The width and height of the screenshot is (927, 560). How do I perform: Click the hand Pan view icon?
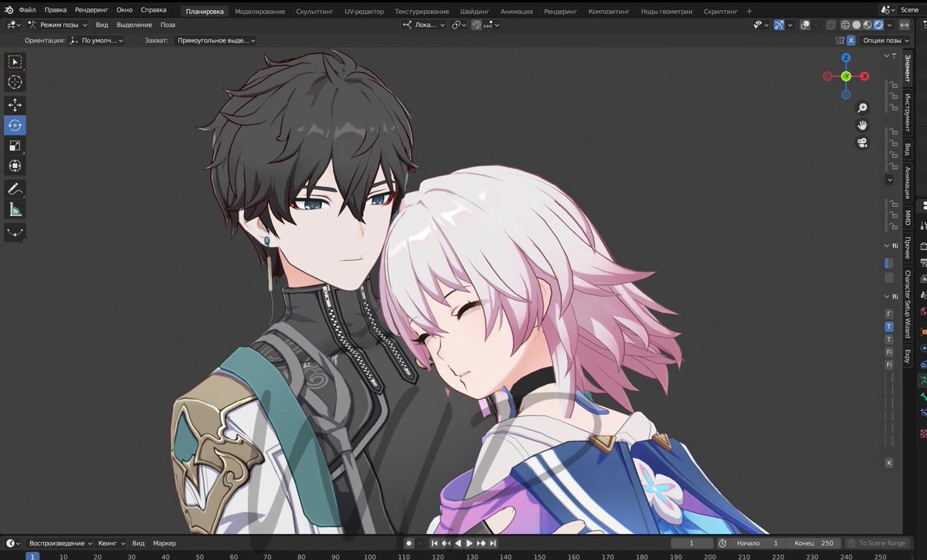(x=862, y=125)
